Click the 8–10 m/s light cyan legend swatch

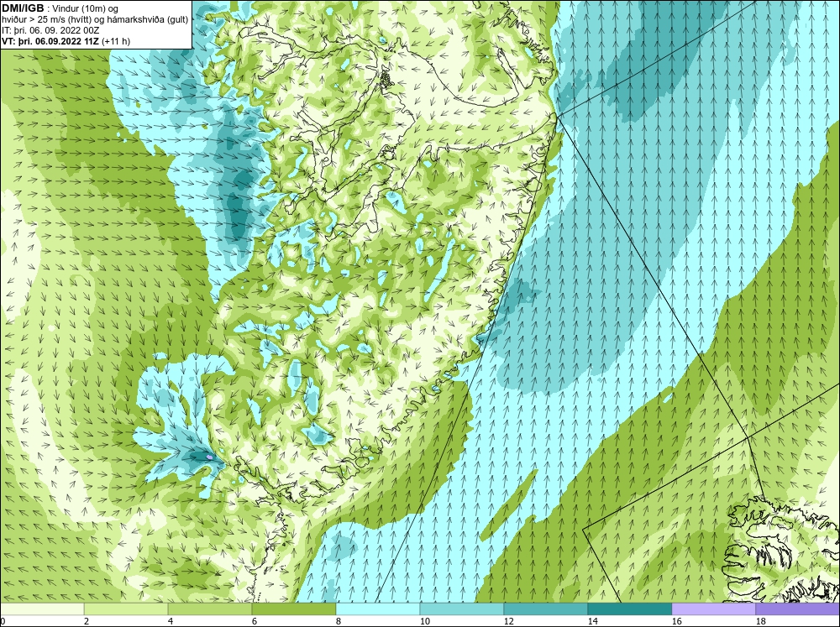click(x=378, y=609)
